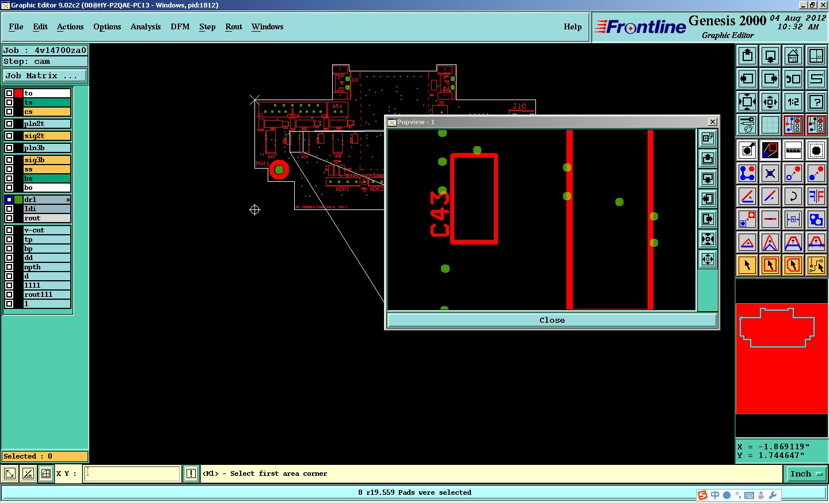Select the 'bo' layer name
Screen dimensions: 829x504
[x=47, y=188]
